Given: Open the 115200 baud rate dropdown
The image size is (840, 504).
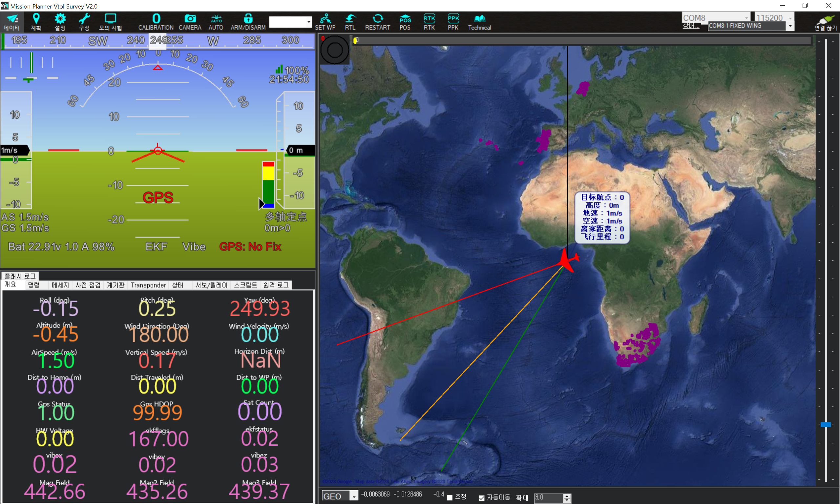Looking at the screenshot, I should coord(790,18).
